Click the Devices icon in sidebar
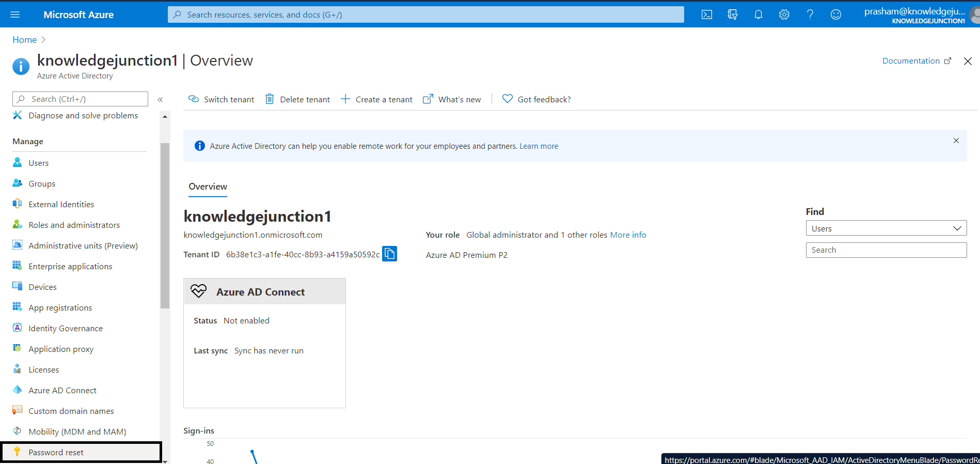The height and width of the screenshot is (464, 980). (18, 286)
